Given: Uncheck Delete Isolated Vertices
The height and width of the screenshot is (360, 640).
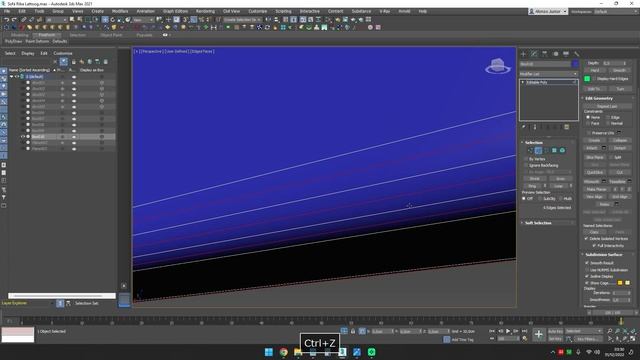Looking at the screenshot, I should [587, 239].
